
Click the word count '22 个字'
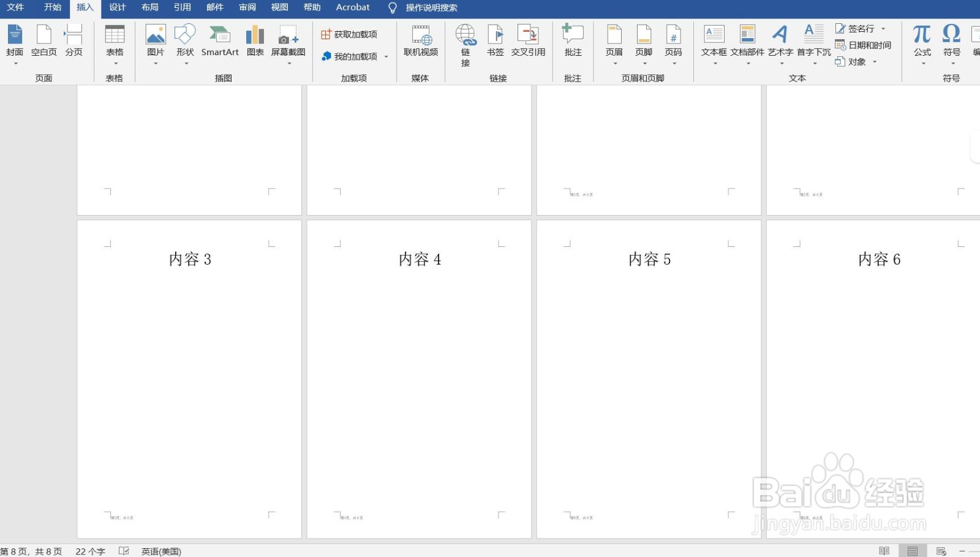(x=90, y=551)
